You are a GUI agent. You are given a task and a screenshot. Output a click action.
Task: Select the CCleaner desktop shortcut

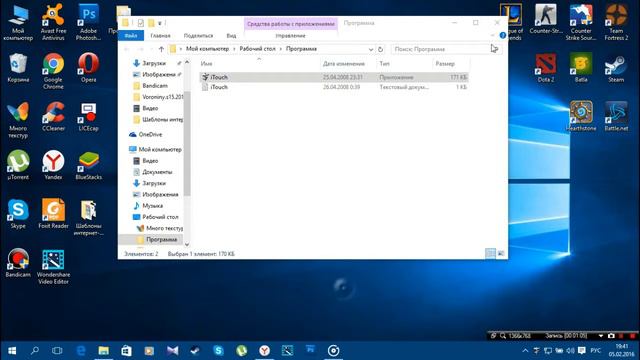click(x=53, y=116)
